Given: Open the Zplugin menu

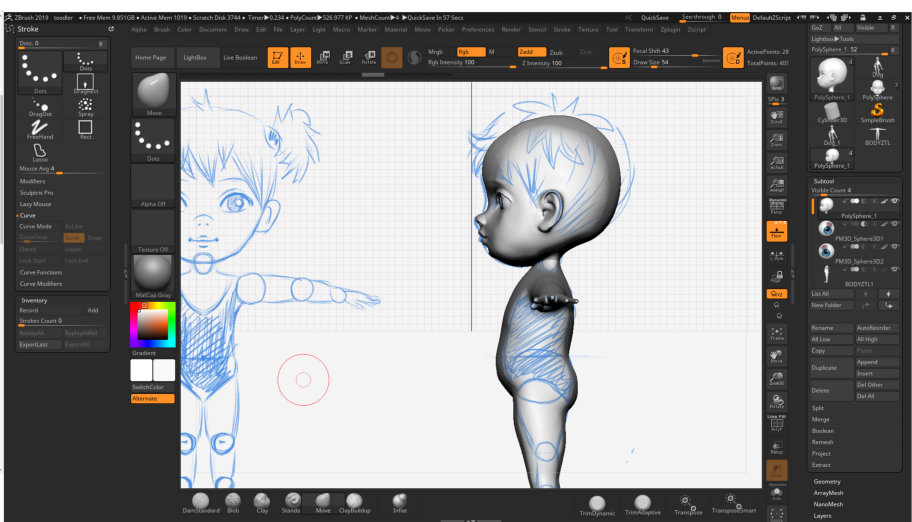Looking at the screenshot, I should pyautogui.click(x=670, y=30).
